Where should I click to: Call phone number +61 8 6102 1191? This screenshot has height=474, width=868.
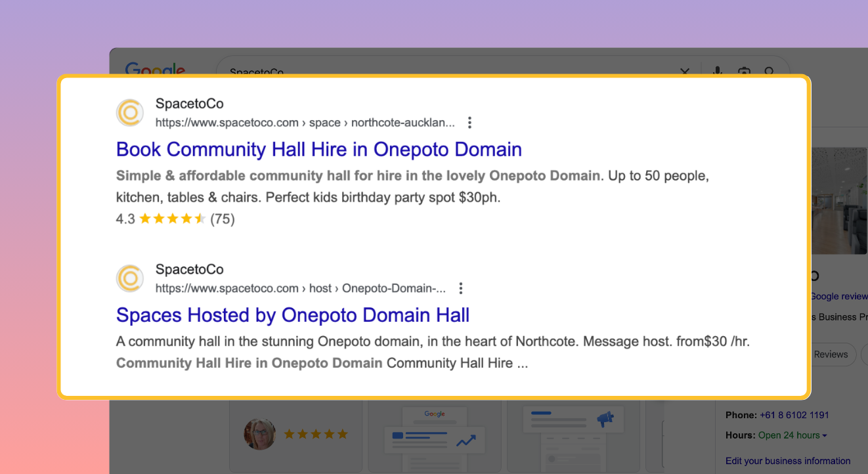click(794, 415)
